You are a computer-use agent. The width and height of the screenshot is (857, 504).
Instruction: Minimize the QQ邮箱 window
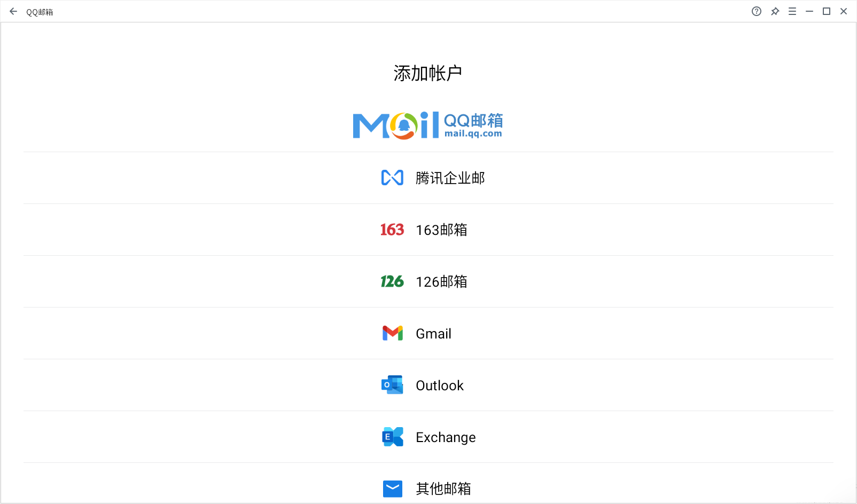tap(809, 11)
